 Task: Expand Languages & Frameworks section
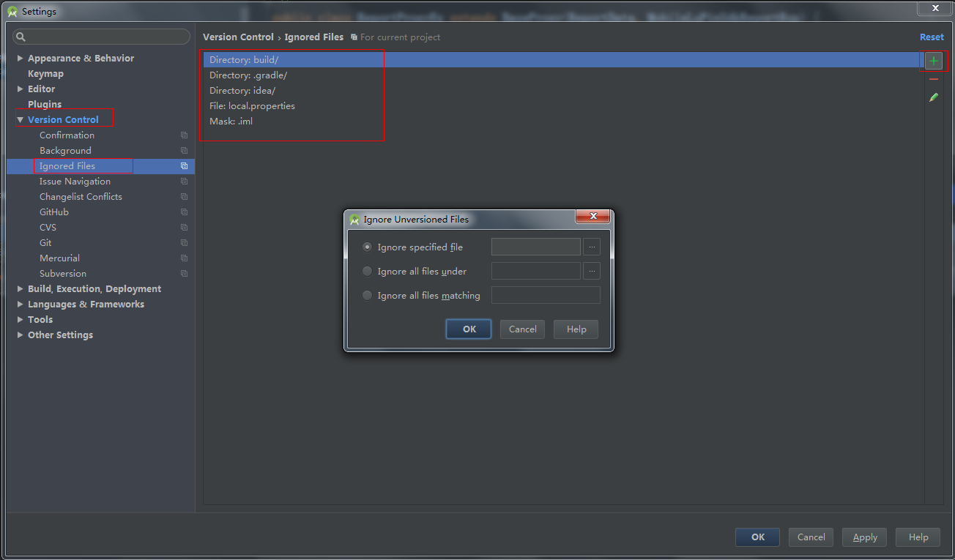(21, 305)
